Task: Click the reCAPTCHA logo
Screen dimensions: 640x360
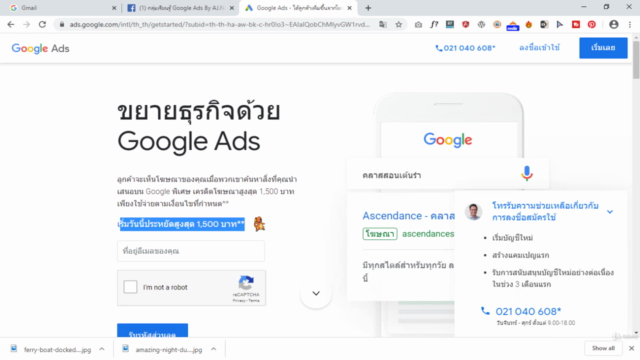Action: [246, 282]
